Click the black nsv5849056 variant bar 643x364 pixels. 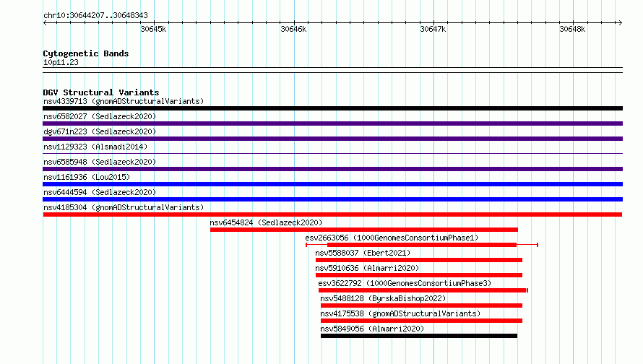point(419,336)
